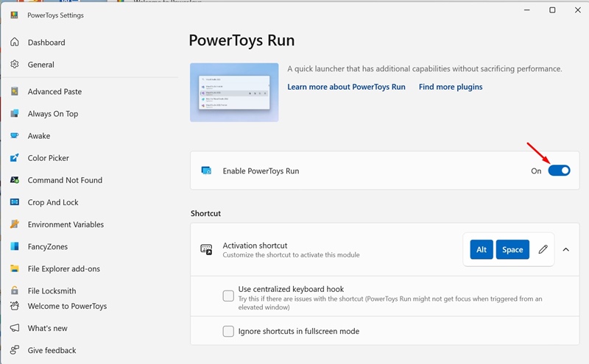
Task: Click the PowerToys app logo icon
Action: pyautogui.click(x=14, y=15)
